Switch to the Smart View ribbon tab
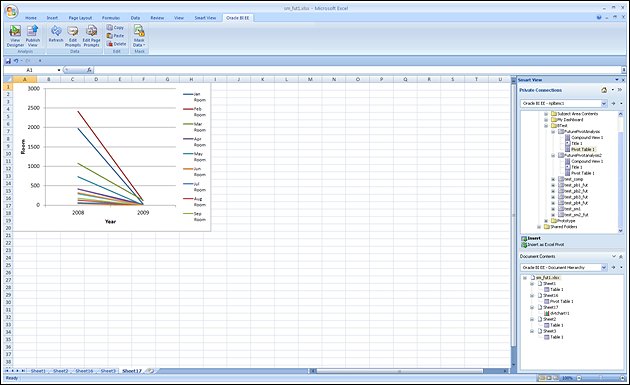 (205, 18)
